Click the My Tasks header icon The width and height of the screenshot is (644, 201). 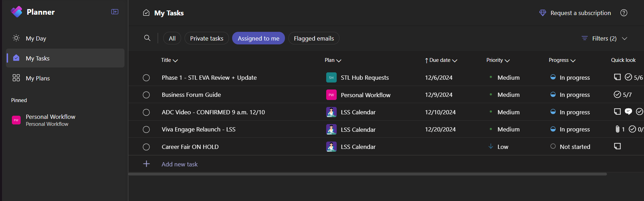[x=146, y=13]
